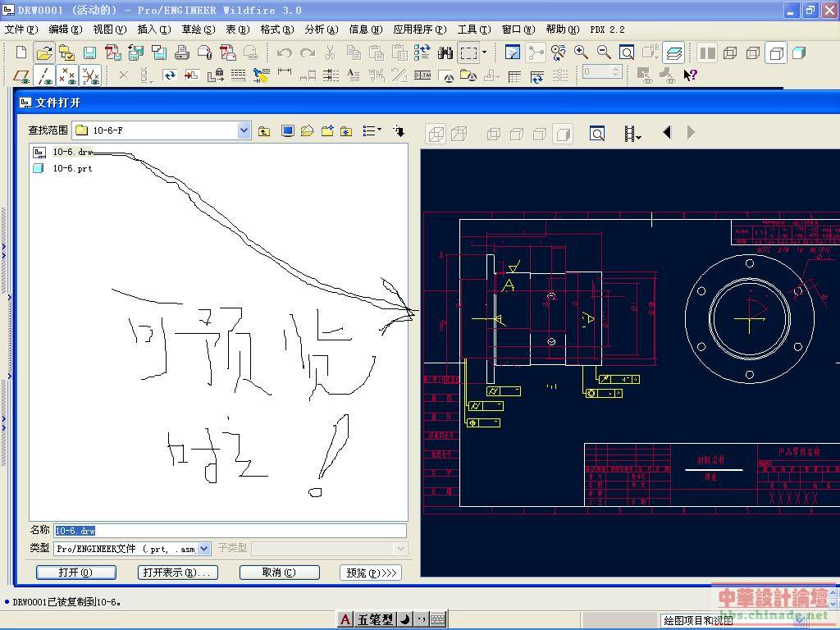This screenshot has width=840, height=630.
Task: Open the file list view options dropdown
Action: [372, 131]
